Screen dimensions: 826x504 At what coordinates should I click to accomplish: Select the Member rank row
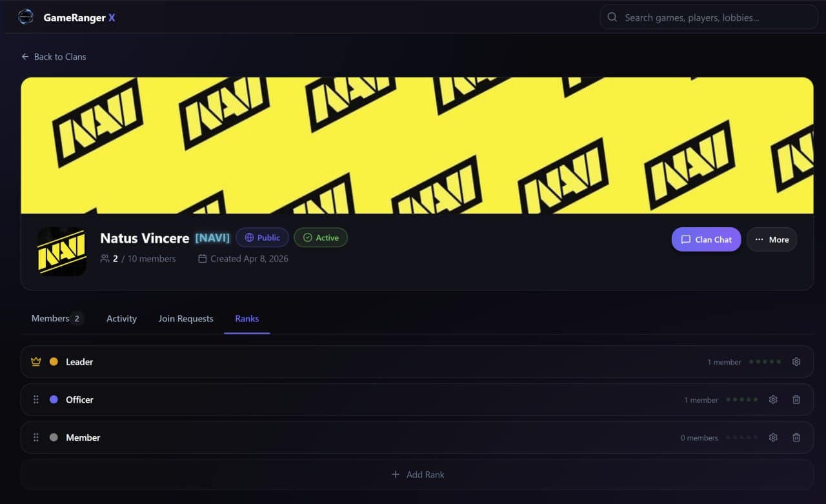point(417,438)
